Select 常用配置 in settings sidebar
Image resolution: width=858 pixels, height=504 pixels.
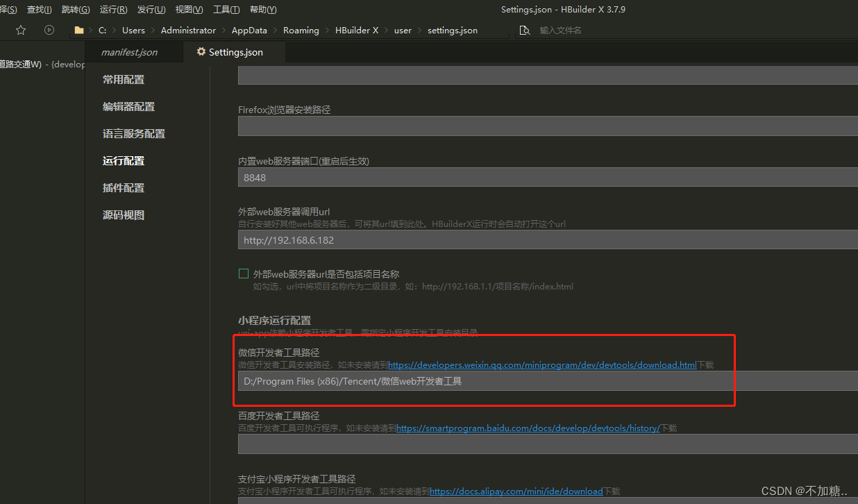point(124,80)
